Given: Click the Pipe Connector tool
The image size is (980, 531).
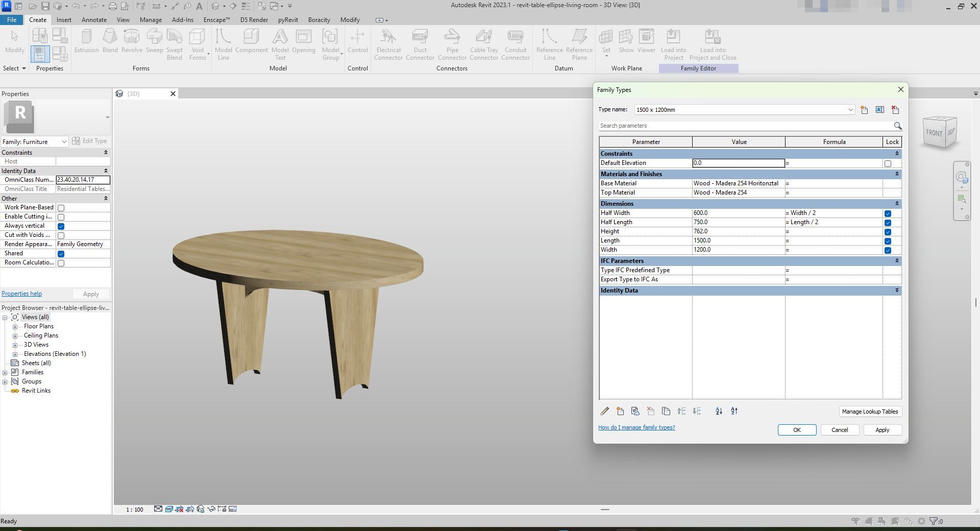Looking at the screenshot, I should click(452, 44).
